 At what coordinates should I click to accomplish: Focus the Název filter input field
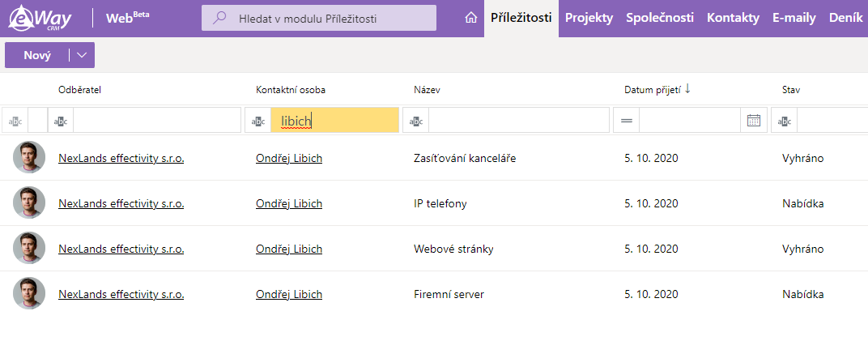click(x=519, y=120)
